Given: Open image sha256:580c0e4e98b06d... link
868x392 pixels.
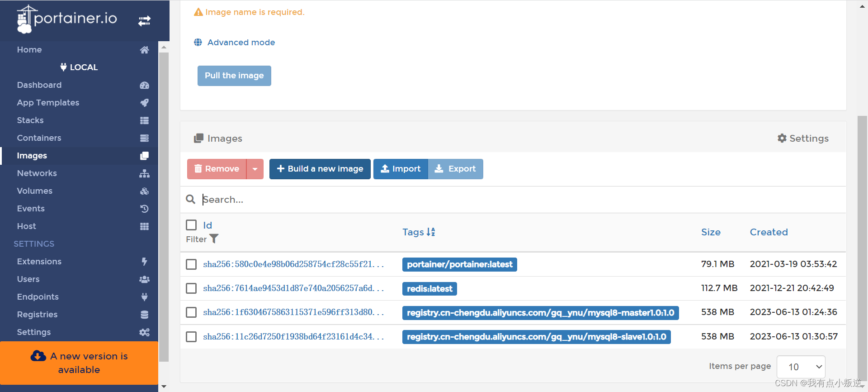Looking at the screenshot, I should pyautogui.click(x=293, y=264).
